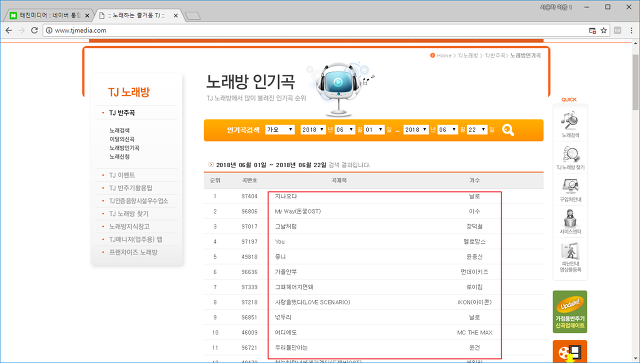The image size is (640, 363).
Task: Click the 곡제목 column header
Action: [x=339, y=180]
